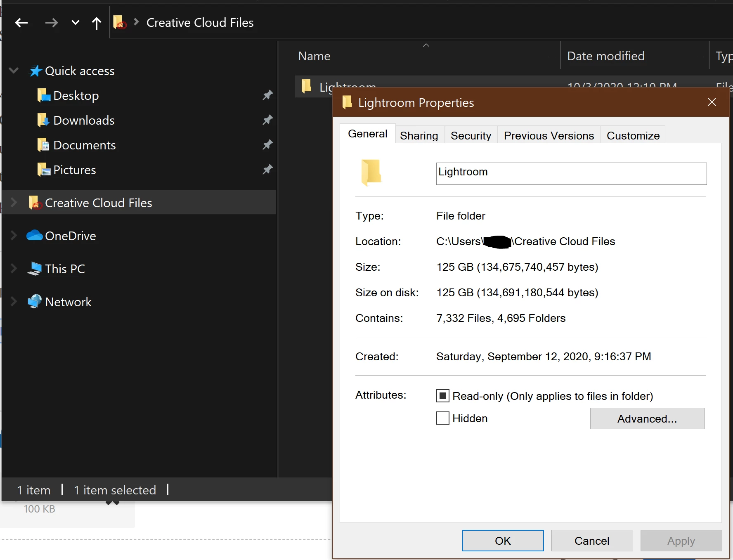
Task: Click Creative Cloud Files sidebar icon
Action: click(x=35, y=203)
